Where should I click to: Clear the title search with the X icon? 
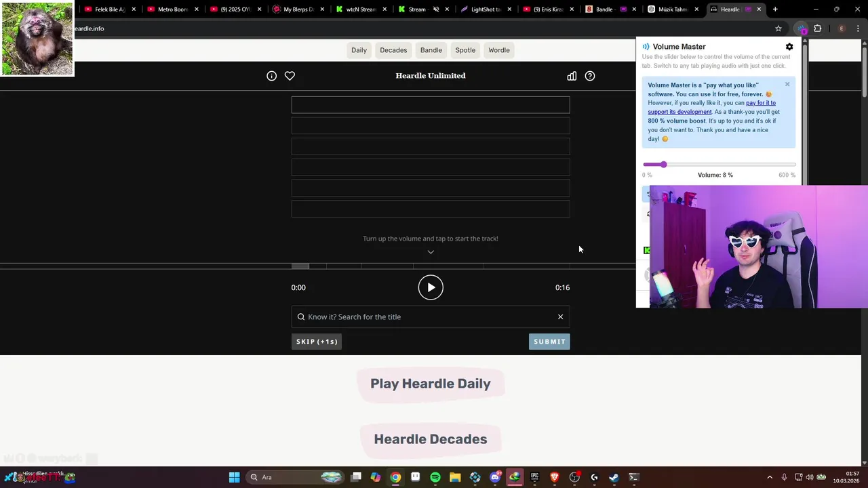[x=560, y=317]
